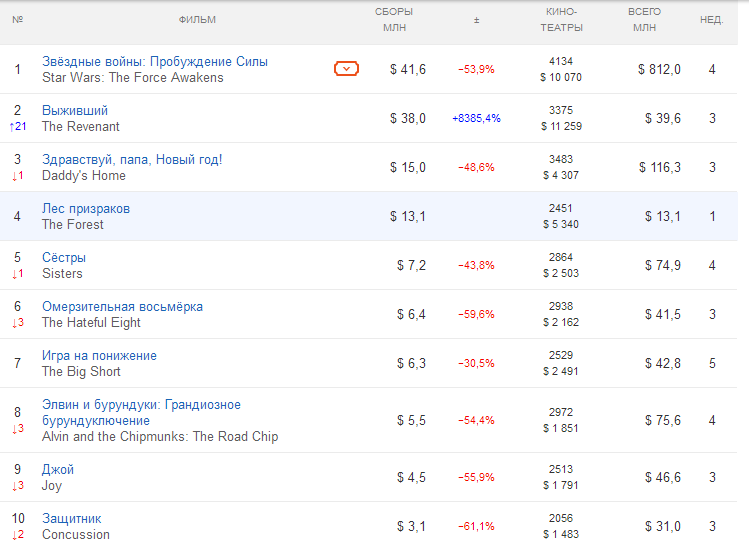
Task: Select the Лес призраков film link
Action: (x=86, y=209)
